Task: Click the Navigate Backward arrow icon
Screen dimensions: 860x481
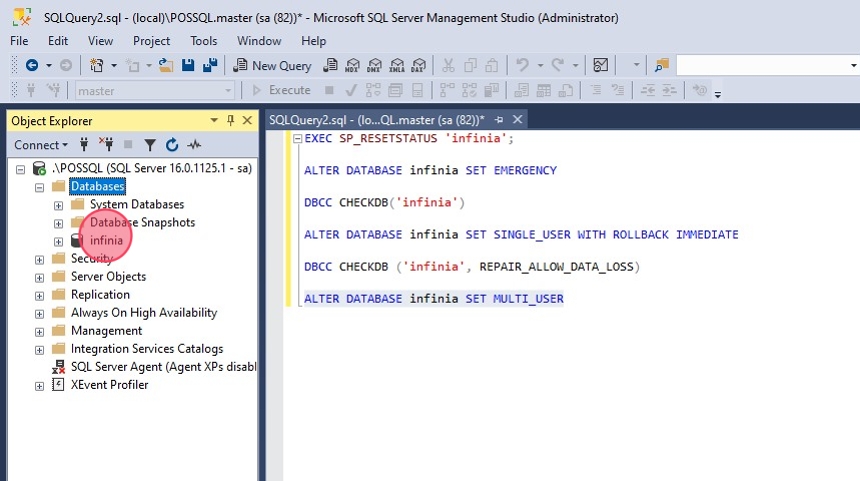Action: [31, 65]
